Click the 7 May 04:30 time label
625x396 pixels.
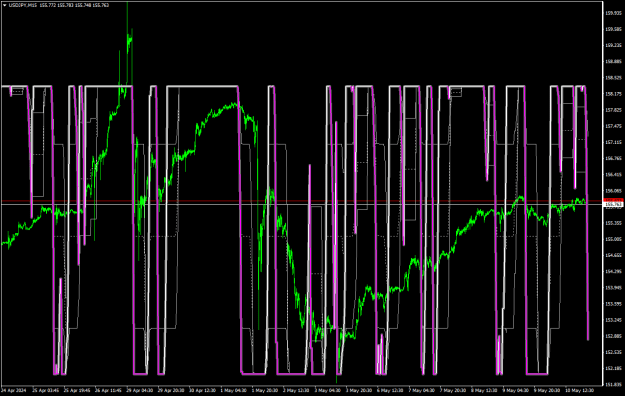[422, 390]
